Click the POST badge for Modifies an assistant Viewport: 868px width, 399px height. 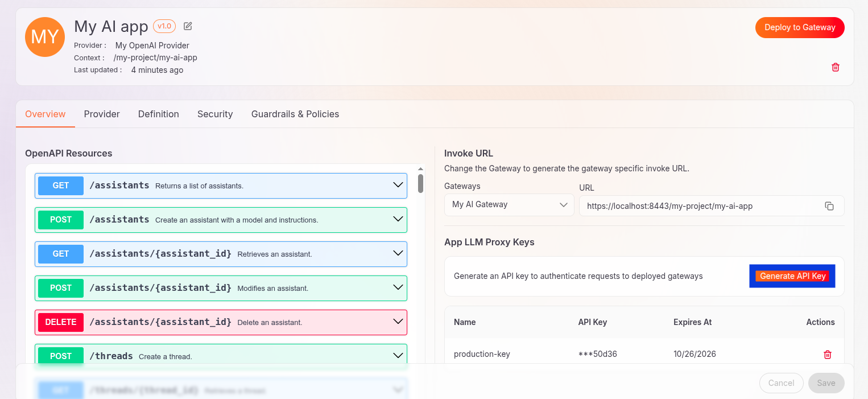[x=61, y=288]
